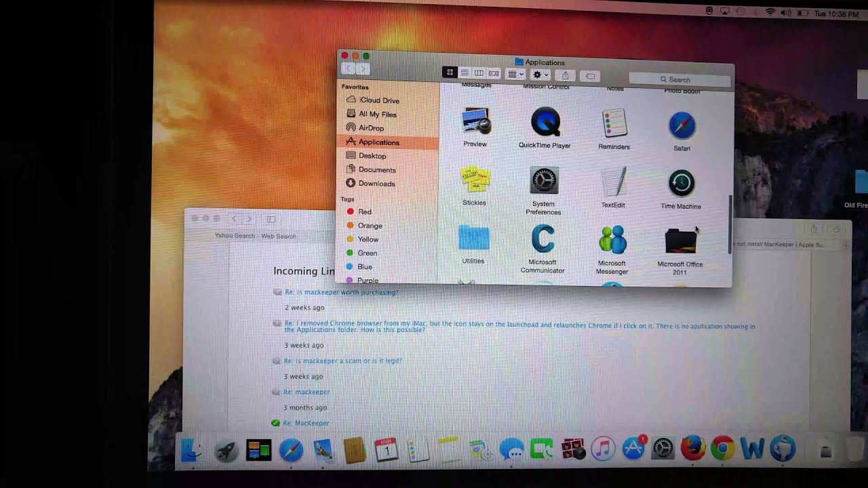Open Calendar from the Dock
868x488 pixels.
coord(386,450)
